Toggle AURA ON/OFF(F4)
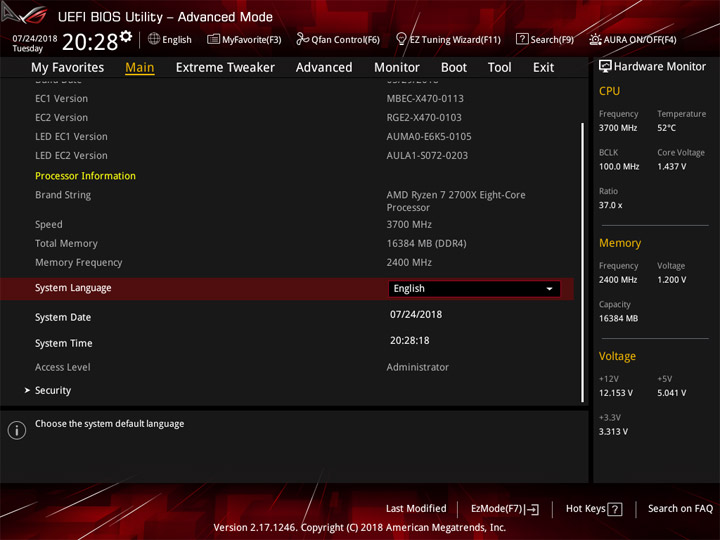Screen dimensions: 720x540 (633, 39)
